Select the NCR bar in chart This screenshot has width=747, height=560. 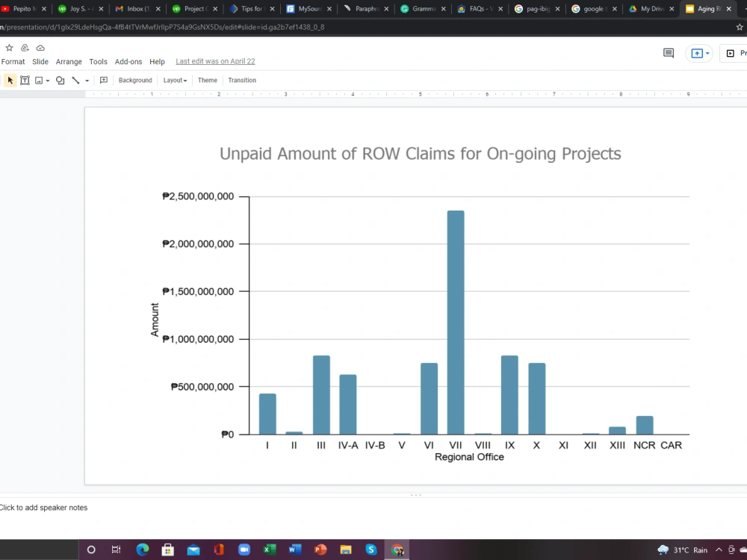[x=645, y=426]
